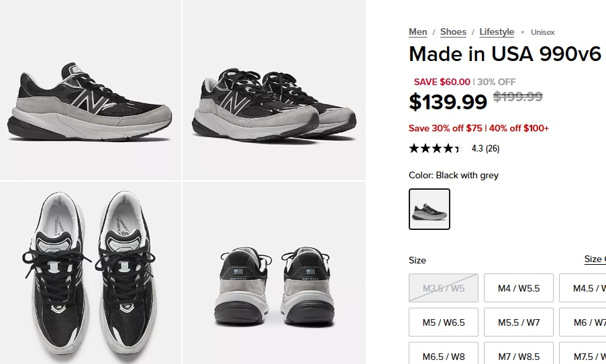The width and height of the screenshot is (606, 364).
Task: Open the side-view shoe product image
Action: pyautogui.click(x=91, y=90)
